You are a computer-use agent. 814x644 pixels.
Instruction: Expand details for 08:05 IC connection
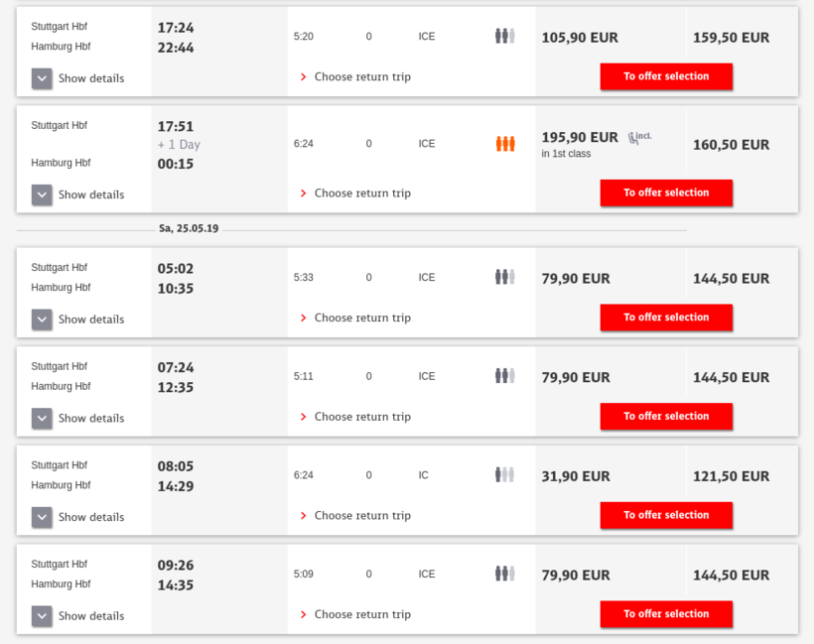[x=42, y=517]
